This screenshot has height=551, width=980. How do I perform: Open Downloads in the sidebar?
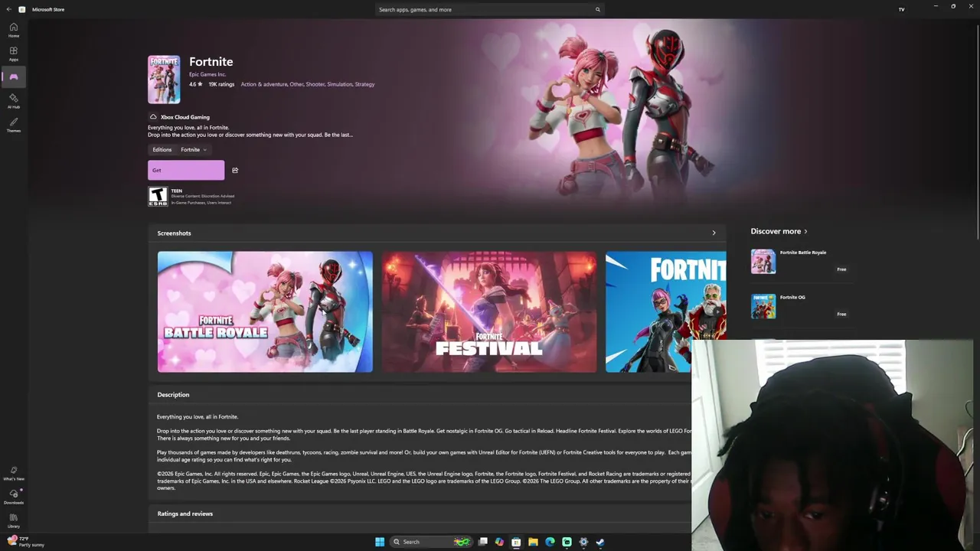click(14, 497)
